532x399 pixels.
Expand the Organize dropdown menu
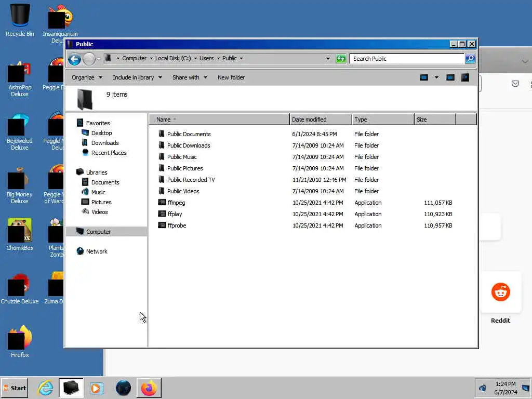click(x=87, y=77)
